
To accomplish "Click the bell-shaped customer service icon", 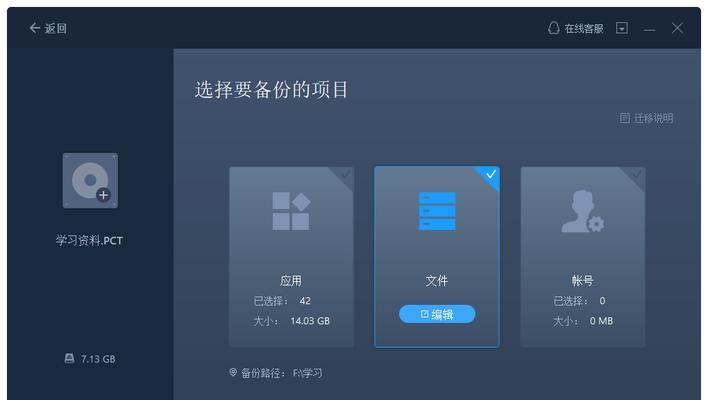I will [554, 28].
